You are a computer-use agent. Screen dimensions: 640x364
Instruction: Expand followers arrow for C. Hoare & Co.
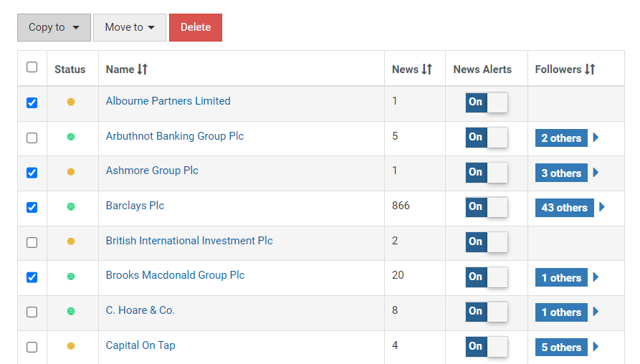(x=596, y=312)
